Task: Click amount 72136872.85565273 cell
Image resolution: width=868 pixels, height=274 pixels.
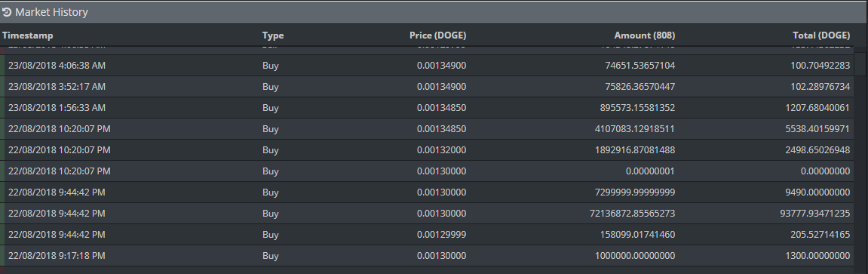Action: (632, 213)
